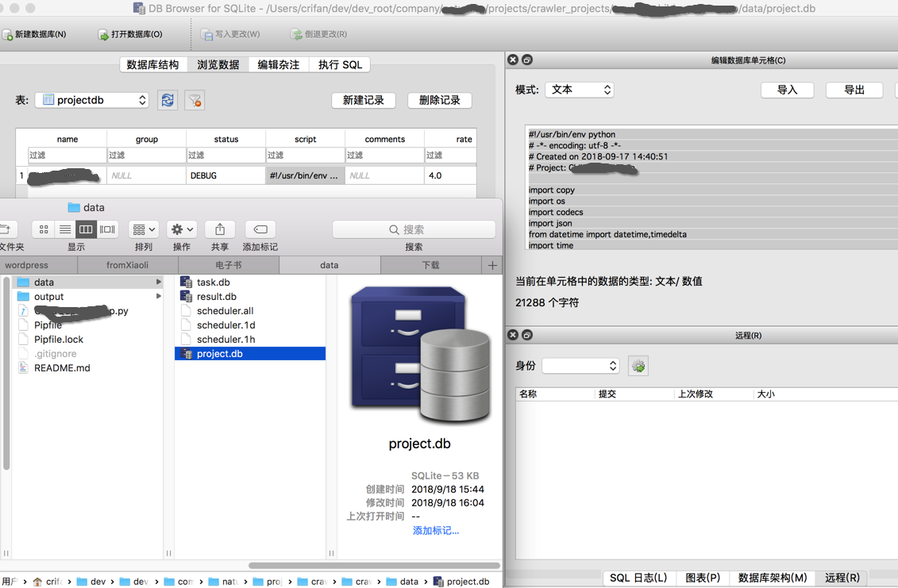Open the Remote tab at bottom
This screenshot has width=898, height=588.
pyautogui.click(x=842, y=578)
